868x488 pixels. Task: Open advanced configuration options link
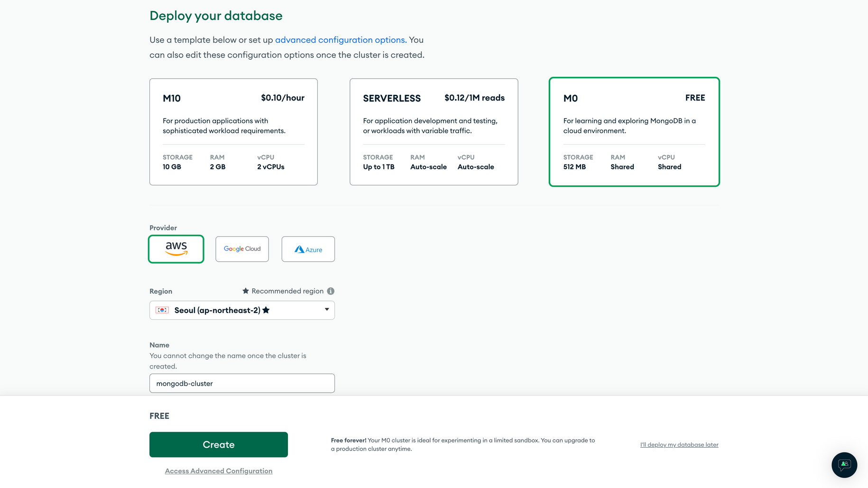tap(340, 40)
